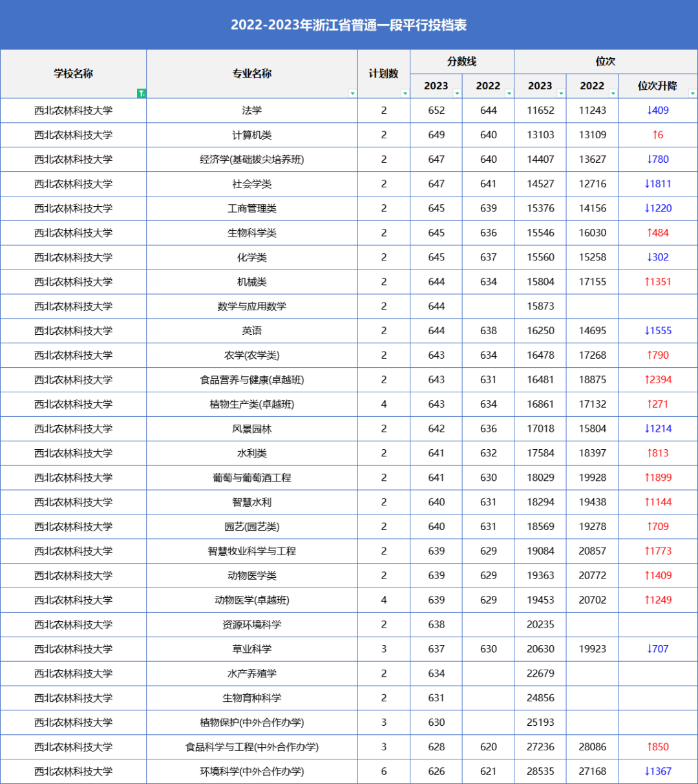This screenshot has height=784, width=698.
Task: Click the ↑2394 value for 食品营养与健康(卓越班)
Action: click(x=658, y=379)
